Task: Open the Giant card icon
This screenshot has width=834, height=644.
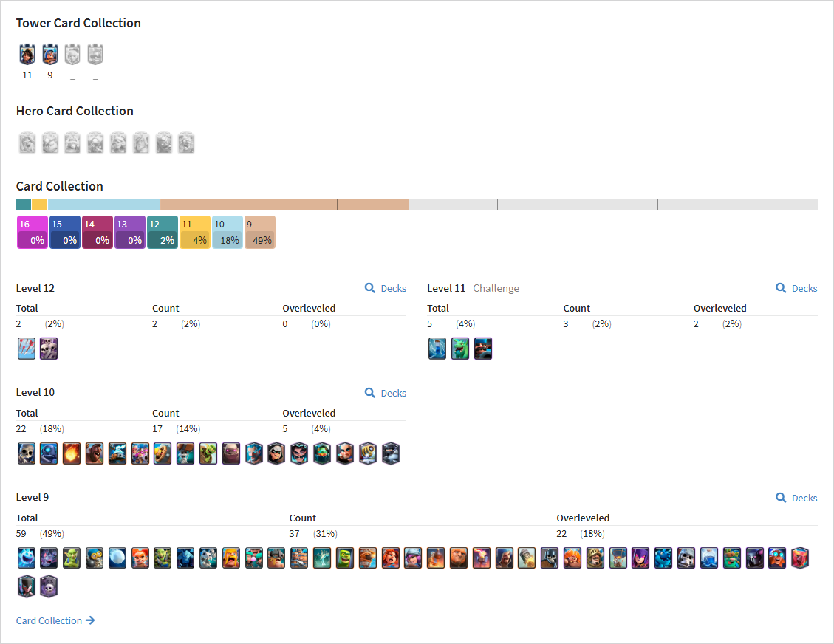Action: 459,558
